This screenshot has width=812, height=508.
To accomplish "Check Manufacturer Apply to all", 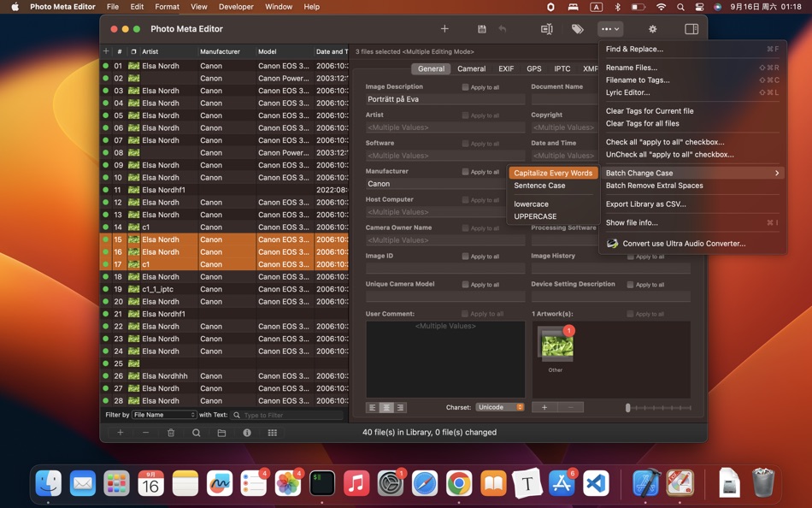I will [465, 172].
